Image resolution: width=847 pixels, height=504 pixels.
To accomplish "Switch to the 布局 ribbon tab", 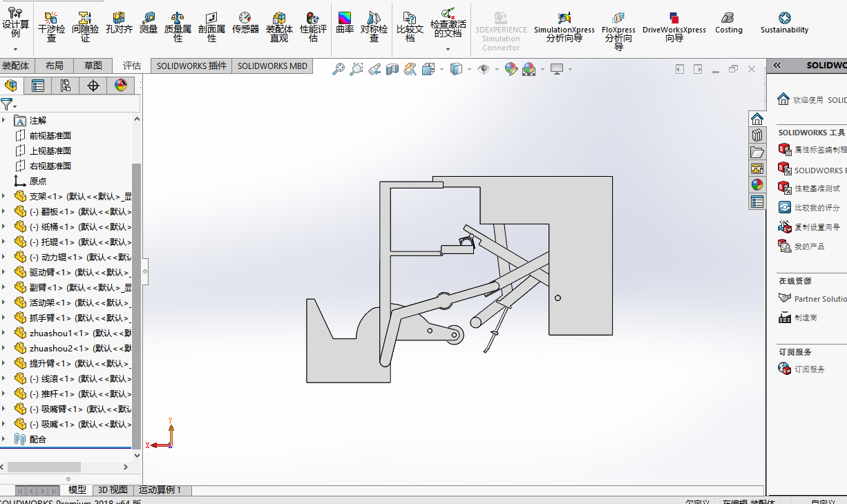I will click(x=54, y=66).
